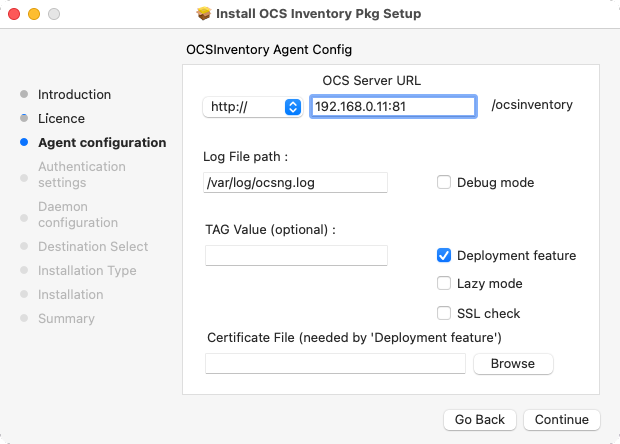Uncheck the Deployment feature checkbox

(x=444, y=255)
